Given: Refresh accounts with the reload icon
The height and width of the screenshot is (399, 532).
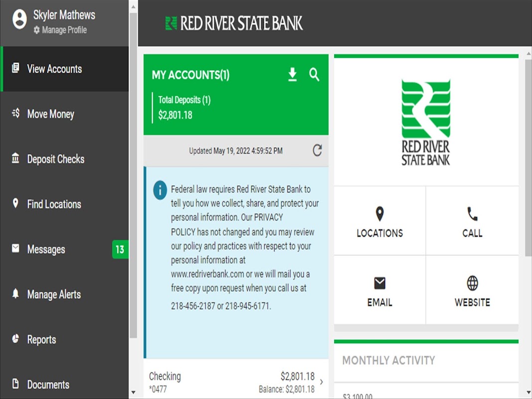Looking at the screenshot, I should click(x=317, y=151).
